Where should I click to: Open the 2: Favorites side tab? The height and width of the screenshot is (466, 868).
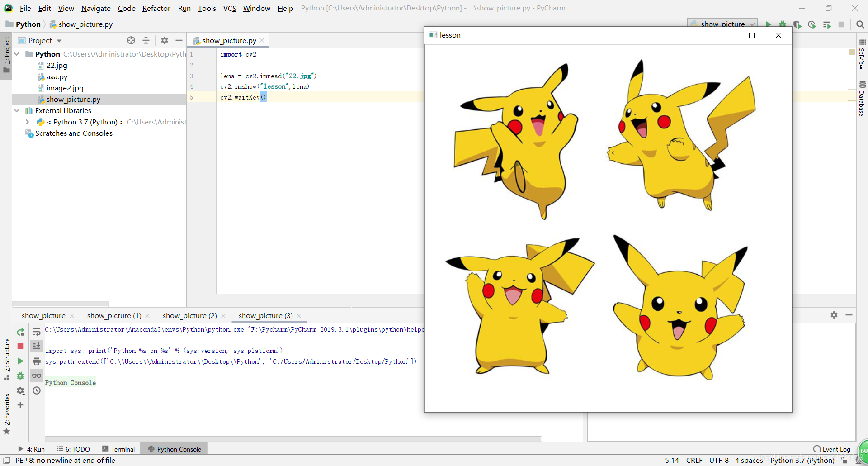[6, 414]
